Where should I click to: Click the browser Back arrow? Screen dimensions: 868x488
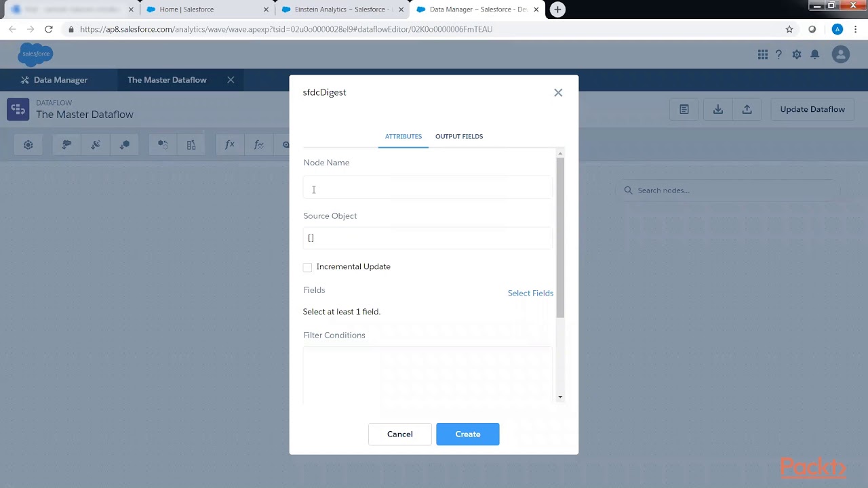click(x=12, y=29)
